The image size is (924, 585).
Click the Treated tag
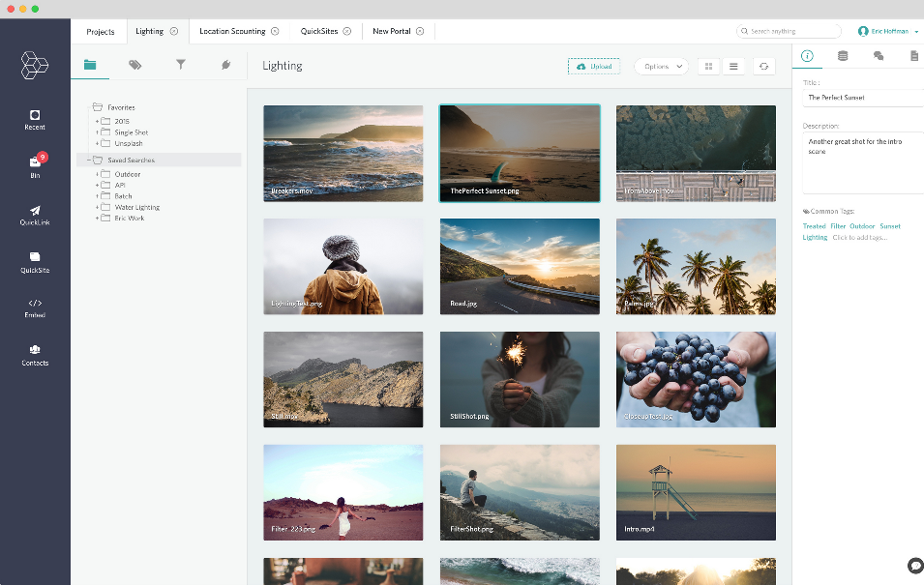(814, 226)
